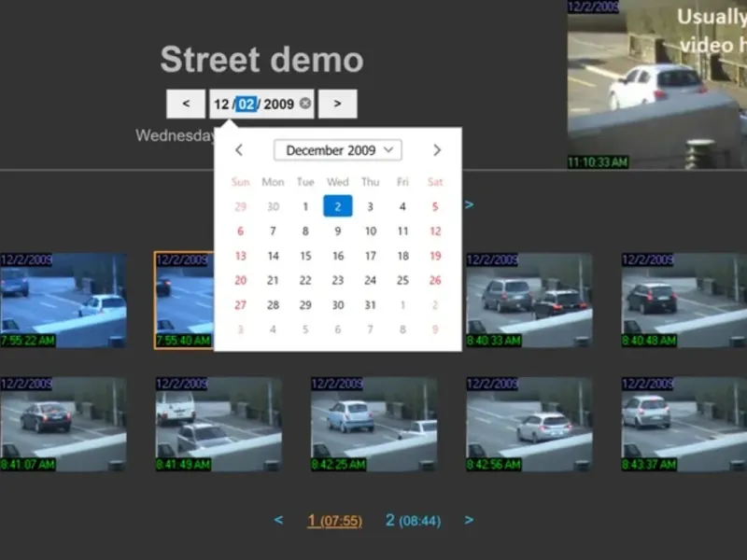Select Saturday December 5
This screenshot has height=560, width=747.
tap(435, 206)
